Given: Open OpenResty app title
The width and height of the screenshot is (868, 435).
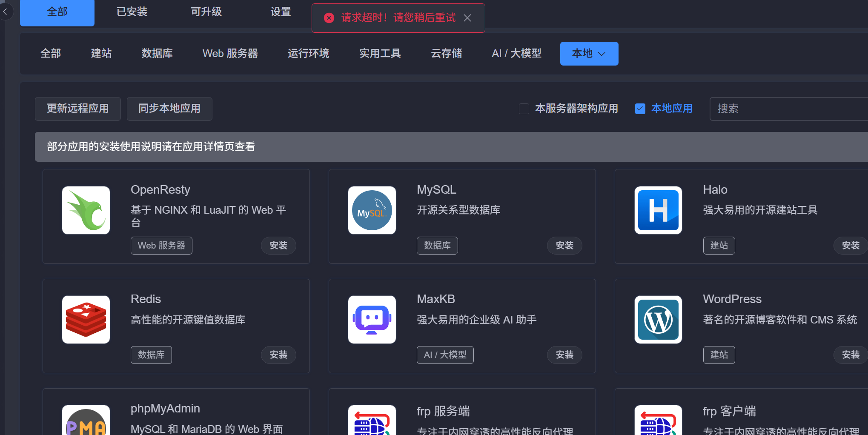Looking at the screenshot, I should [x=160, y=190].
